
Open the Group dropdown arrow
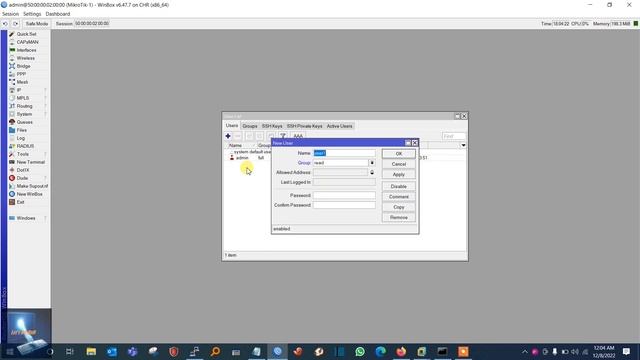[x=372, y=163]
